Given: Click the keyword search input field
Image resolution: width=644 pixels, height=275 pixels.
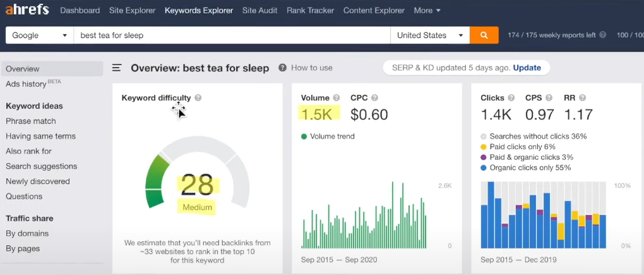Looking at the screenshot, I should point(232,35).
